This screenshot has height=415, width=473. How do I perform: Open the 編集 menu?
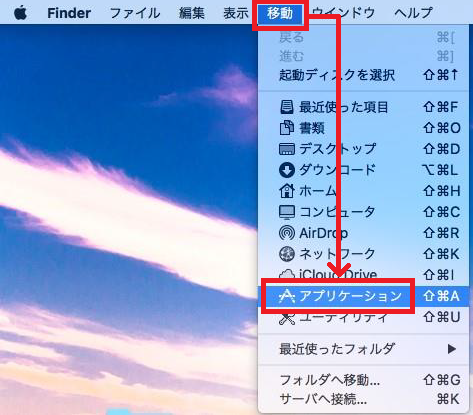191,13
